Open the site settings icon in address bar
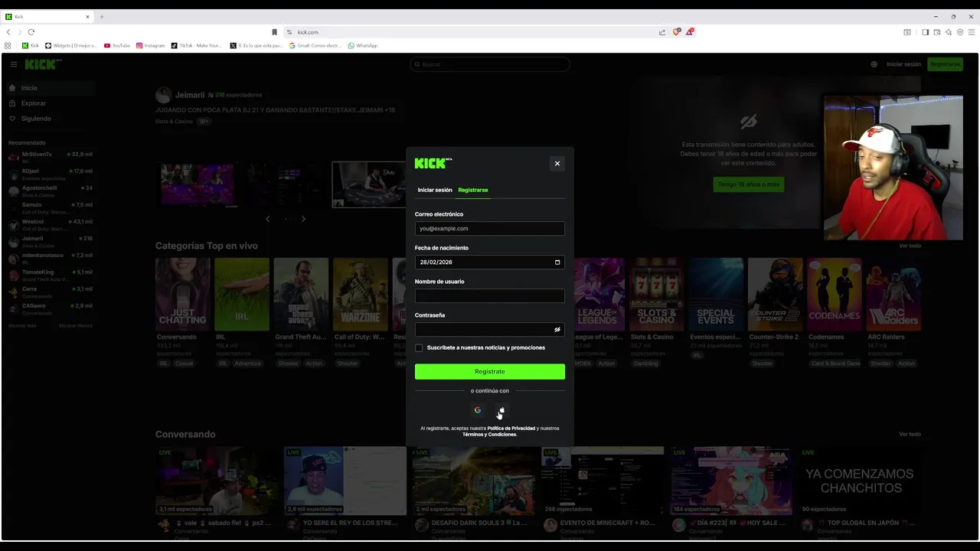The height and width of the screenshot is (551, 980). 289,32
